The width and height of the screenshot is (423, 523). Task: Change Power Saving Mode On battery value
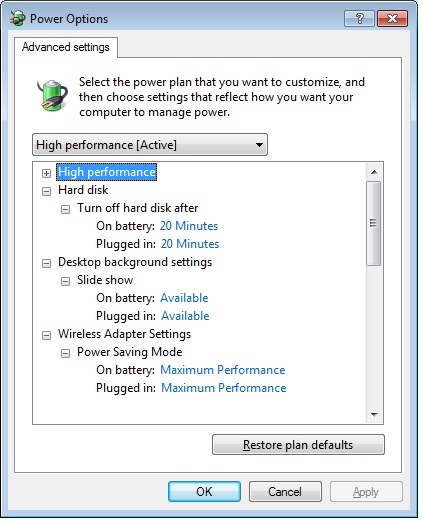[223, 370]
